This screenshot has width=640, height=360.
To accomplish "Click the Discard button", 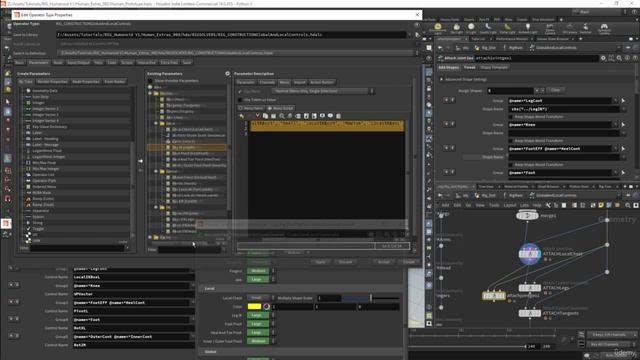I will click(345, 262).
